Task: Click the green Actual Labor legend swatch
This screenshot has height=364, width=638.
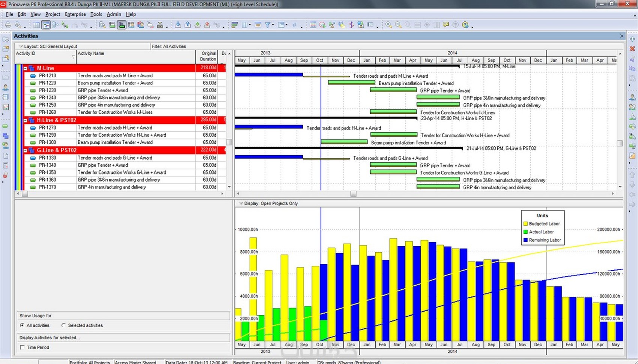Action: click(525, 232)
